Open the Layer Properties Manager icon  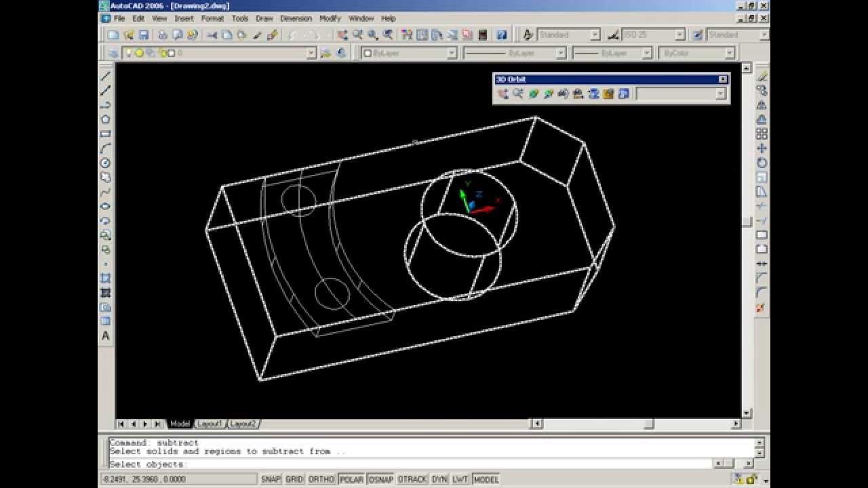point(113,53)
